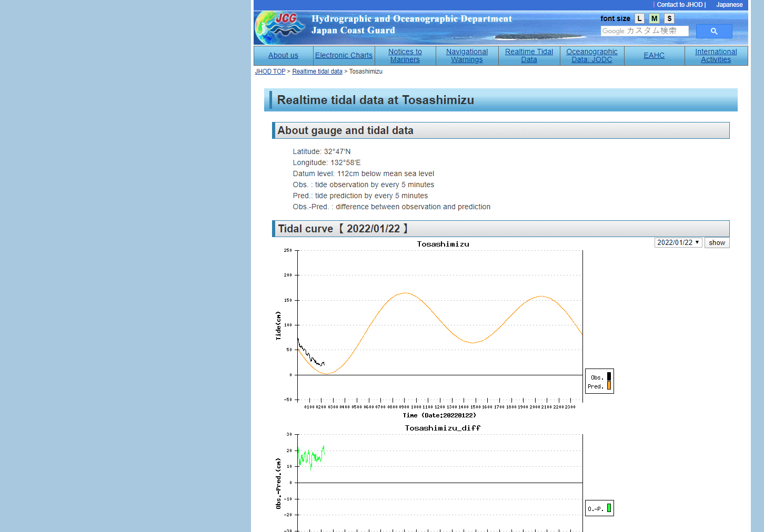Viewport: 764px width, 532px height.
Task: Set font size to Large (L)
Action: (x=639, y=18)
